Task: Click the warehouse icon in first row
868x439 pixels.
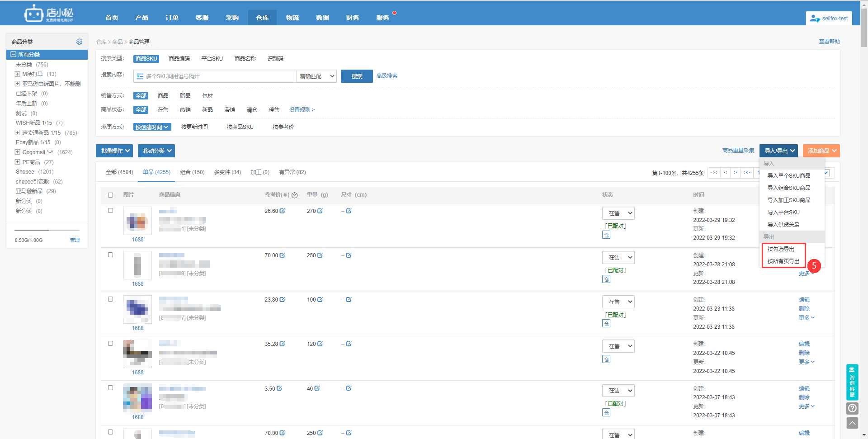Action: coord(606,235)
